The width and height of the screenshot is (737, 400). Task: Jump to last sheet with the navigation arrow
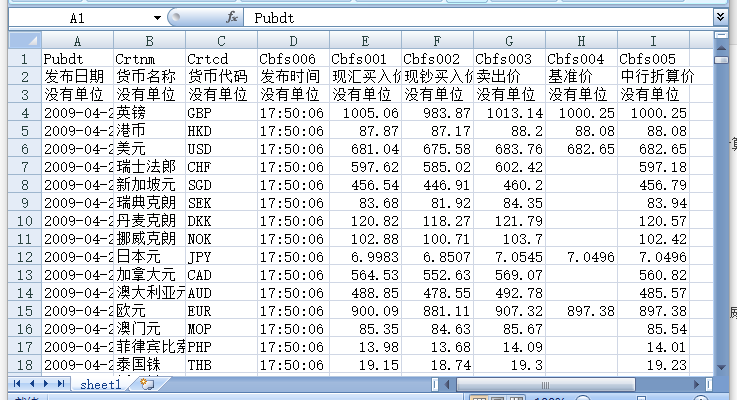[60, 384]
